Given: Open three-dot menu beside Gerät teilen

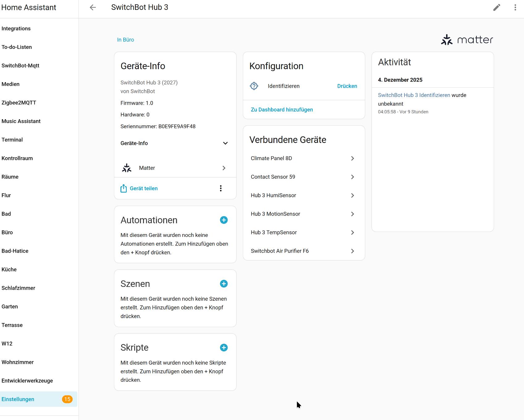Looking at the screenshot, I should 221,188.
